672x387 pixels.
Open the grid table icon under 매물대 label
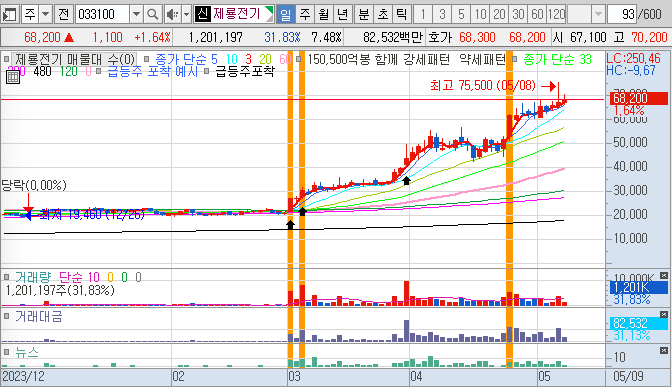point(13,77)
